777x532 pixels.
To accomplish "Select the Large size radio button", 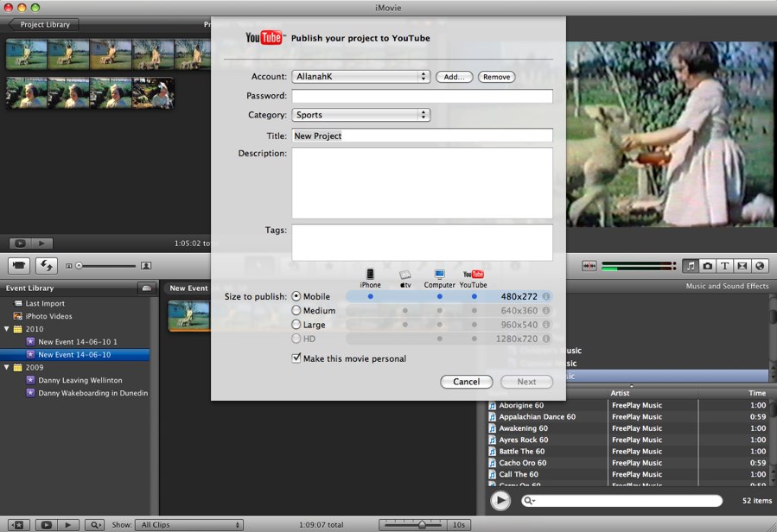I will pos(296,325).
